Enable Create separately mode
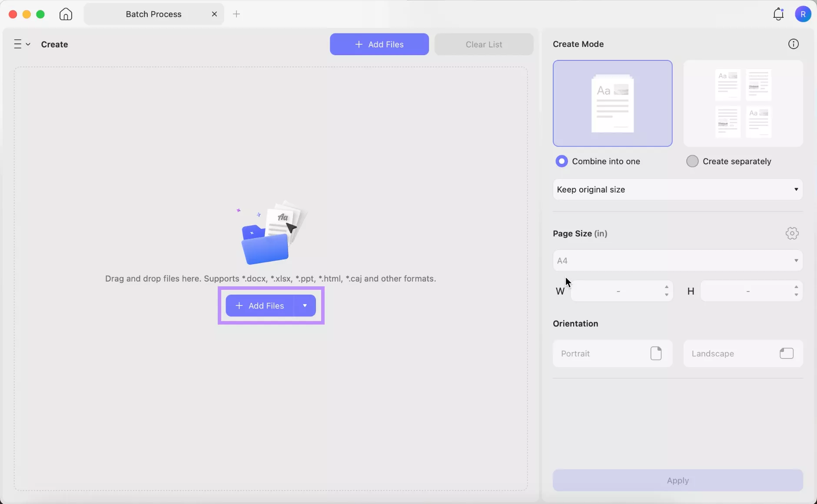The height and width of the screenshot is (504, 817). point(692,161)
